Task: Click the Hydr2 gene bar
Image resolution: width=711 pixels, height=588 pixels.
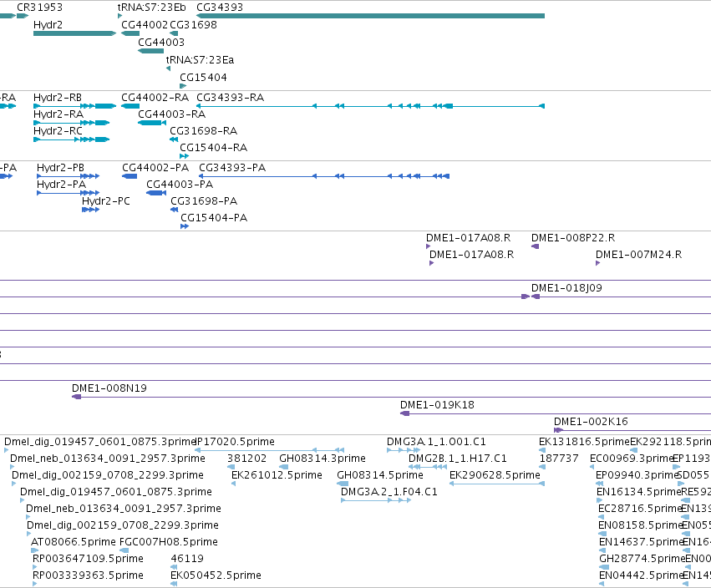Action: [x=75, y=33]
